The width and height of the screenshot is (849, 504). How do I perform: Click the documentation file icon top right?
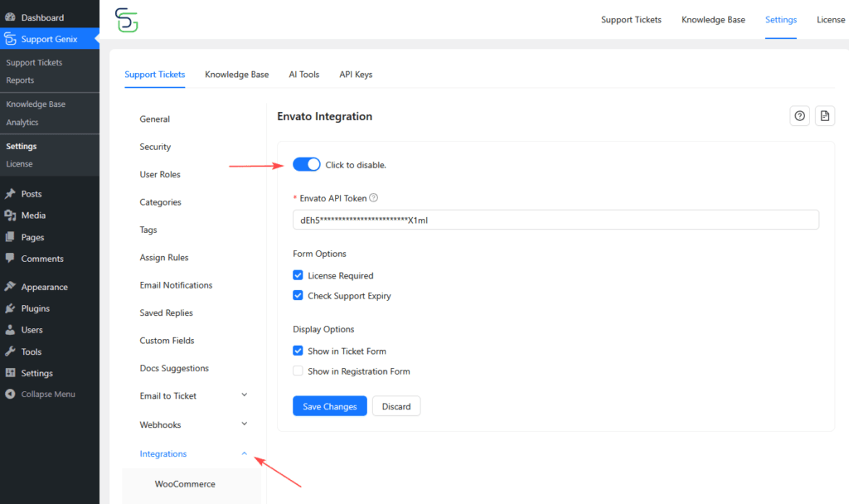pyautogui.click(x=824, y=115)
